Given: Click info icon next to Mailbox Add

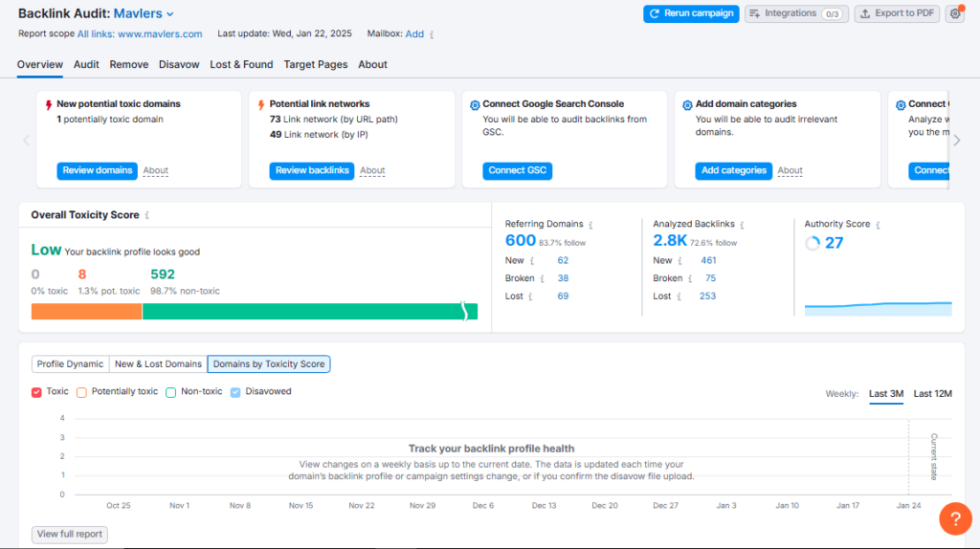Looking at the screenshot, I should coord(432,34).
